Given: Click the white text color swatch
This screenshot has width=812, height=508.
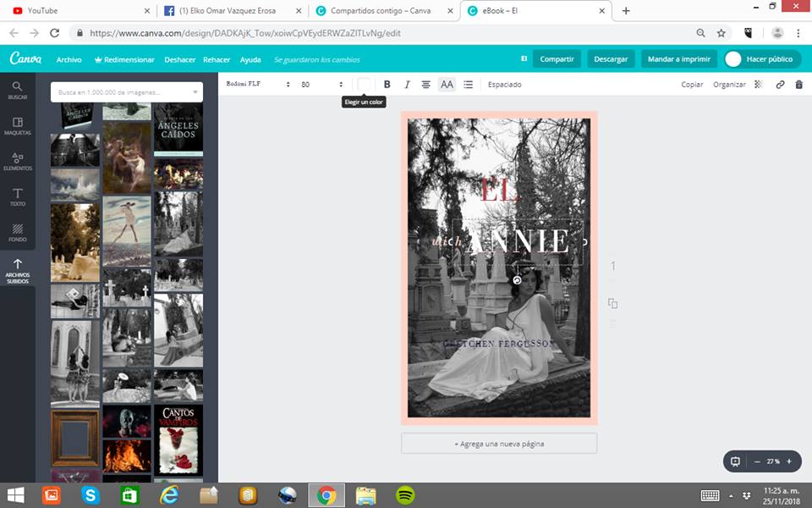Looking at the screenshot, I should [364, 85].
